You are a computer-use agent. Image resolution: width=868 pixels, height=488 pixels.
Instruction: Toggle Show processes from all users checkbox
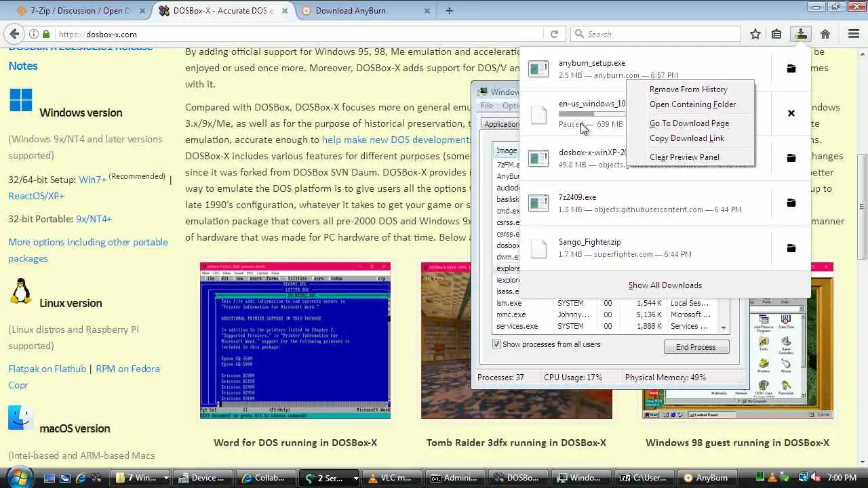tap(496, 344)
